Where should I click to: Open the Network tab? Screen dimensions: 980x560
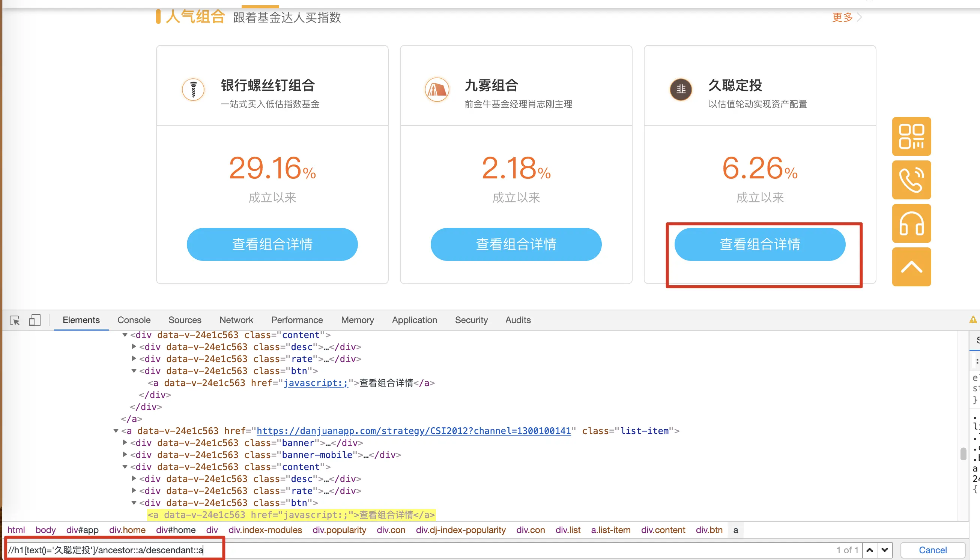[x=236, y=320]
